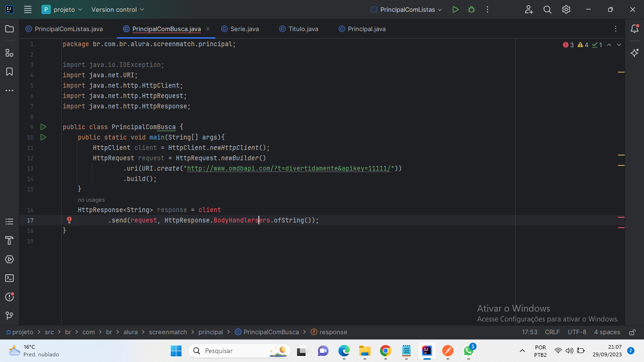
Task: Open the errors count indicator showing 3
Action: 568,45
